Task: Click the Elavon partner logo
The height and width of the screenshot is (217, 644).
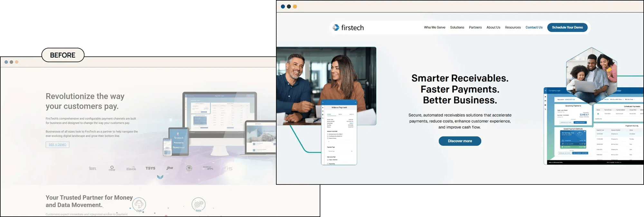Action: coord(131,169)
